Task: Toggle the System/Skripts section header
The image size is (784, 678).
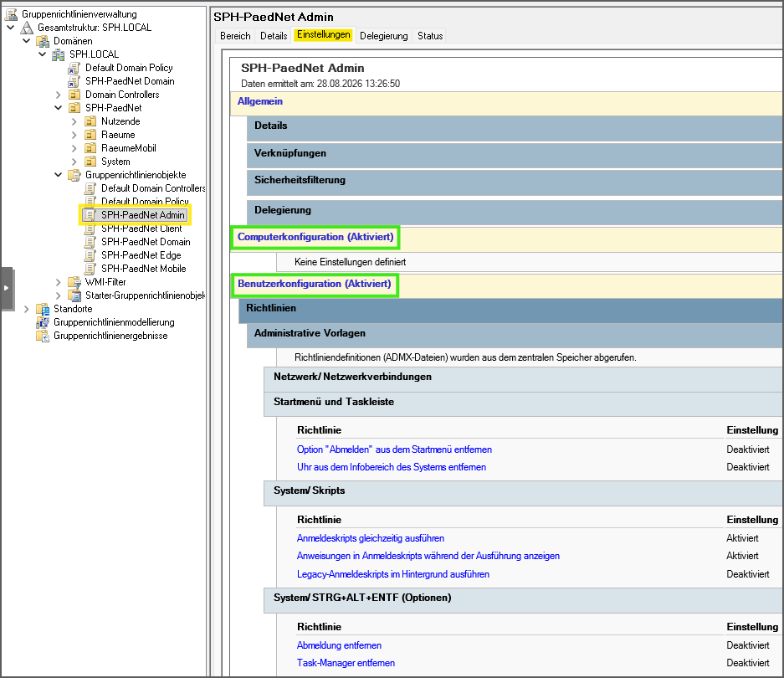Action: tap(523, 493)
